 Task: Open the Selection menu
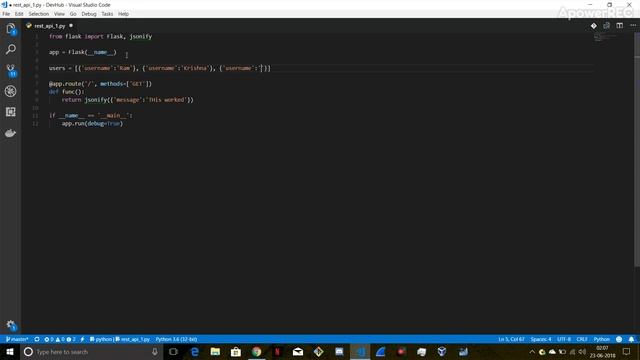click(38, 14)
